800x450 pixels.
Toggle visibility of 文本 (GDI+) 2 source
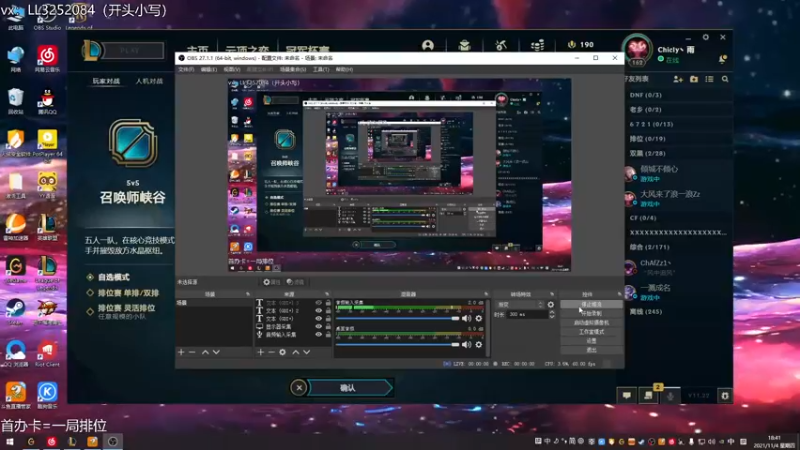tap(318, 310)
